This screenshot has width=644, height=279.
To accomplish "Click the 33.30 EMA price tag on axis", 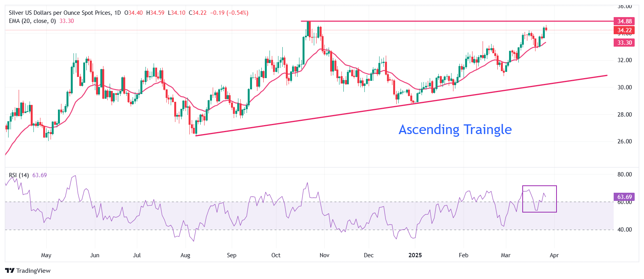I will tap(624, 42).
